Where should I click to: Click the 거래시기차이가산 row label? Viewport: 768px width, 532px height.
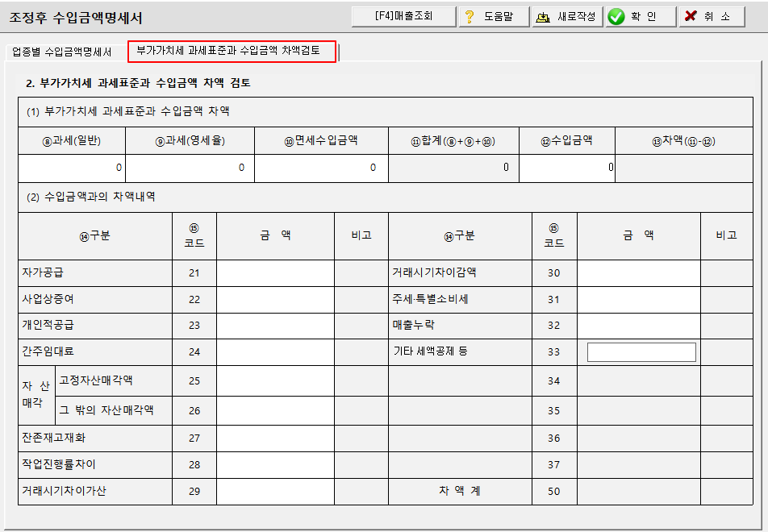(x=64, y=491)
